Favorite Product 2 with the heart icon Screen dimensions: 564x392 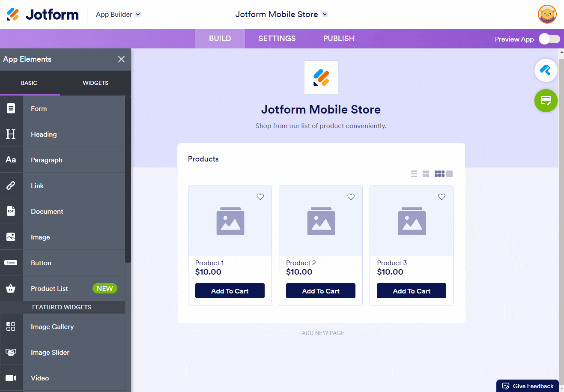coord(351,197)
